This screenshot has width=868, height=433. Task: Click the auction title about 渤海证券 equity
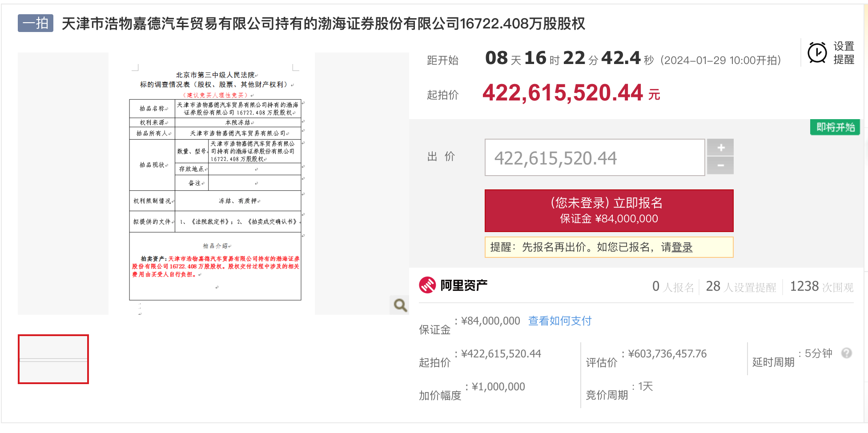click(323, 24)
